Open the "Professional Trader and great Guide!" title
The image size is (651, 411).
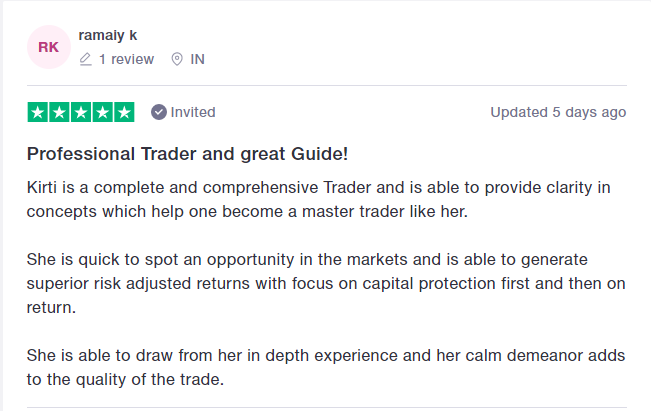pyautogui.click(x=187, y=155)
